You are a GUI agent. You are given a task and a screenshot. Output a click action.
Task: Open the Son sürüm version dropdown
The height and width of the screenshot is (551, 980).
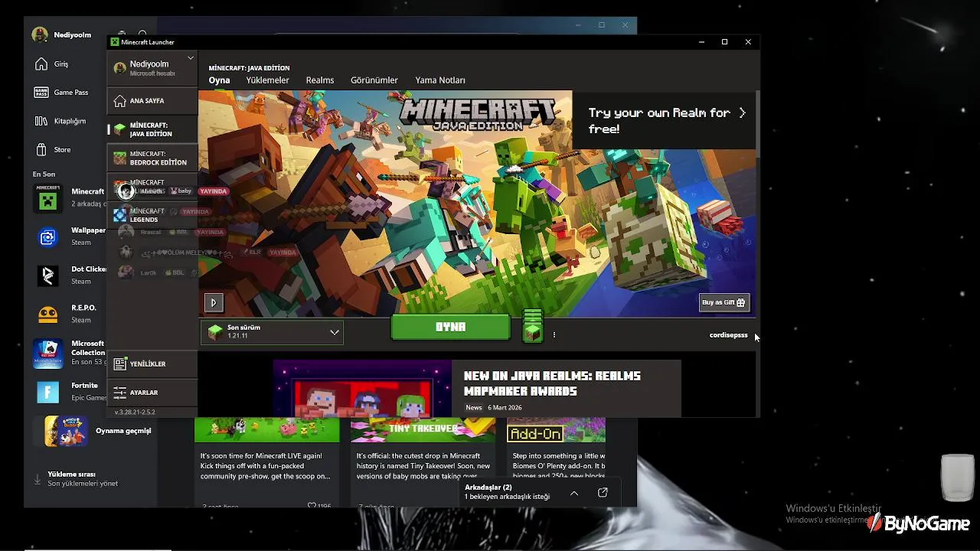272,332
